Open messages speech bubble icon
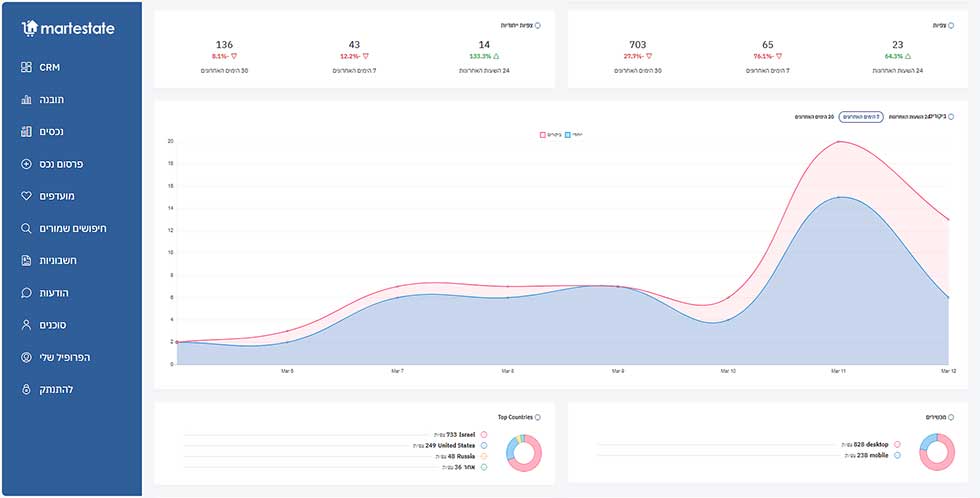Image resolution: width=980 pixels, height=498 pixels. (26, 293)
